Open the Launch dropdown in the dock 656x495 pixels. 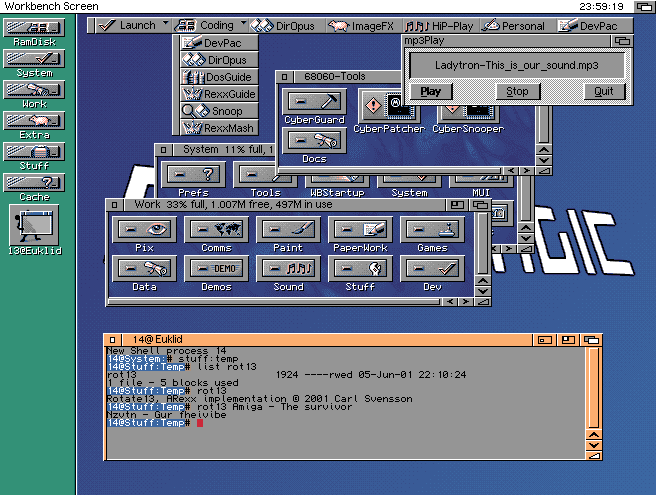tap(133, 26)
